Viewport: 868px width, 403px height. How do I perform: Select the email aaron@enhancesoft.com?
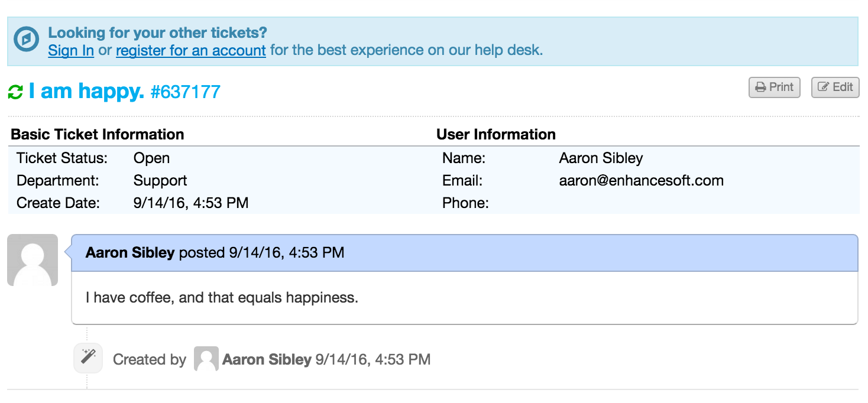[641, 181]
